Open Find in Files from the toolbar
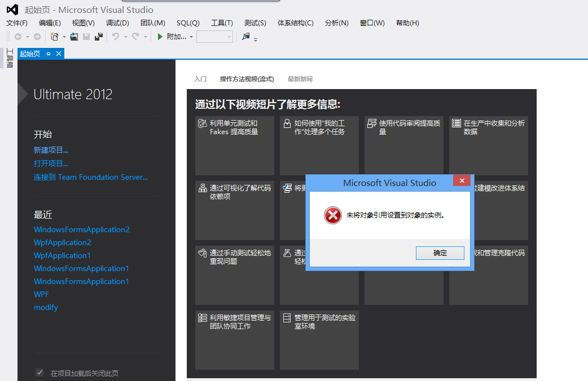This screenshot has width=588, height=381. 245,37
